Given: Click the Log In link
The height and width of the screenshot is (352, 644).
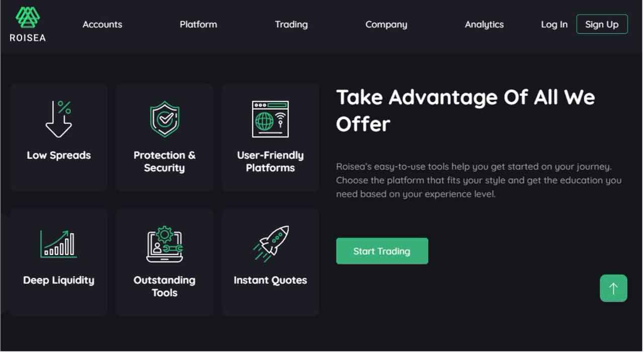Looking at the screenshot, I should coord(554,24).
